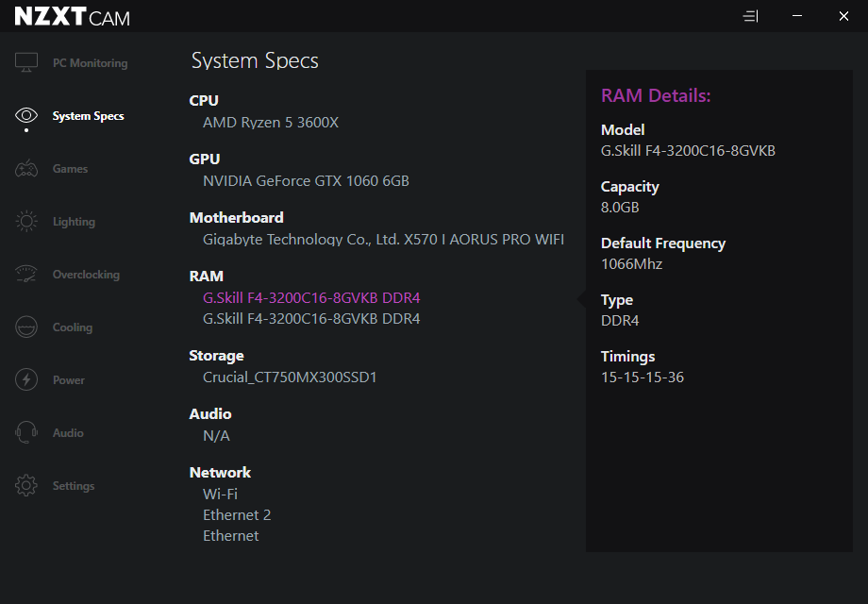
Task: Open Settings with the gear icon
Action: tap(26, 486)
